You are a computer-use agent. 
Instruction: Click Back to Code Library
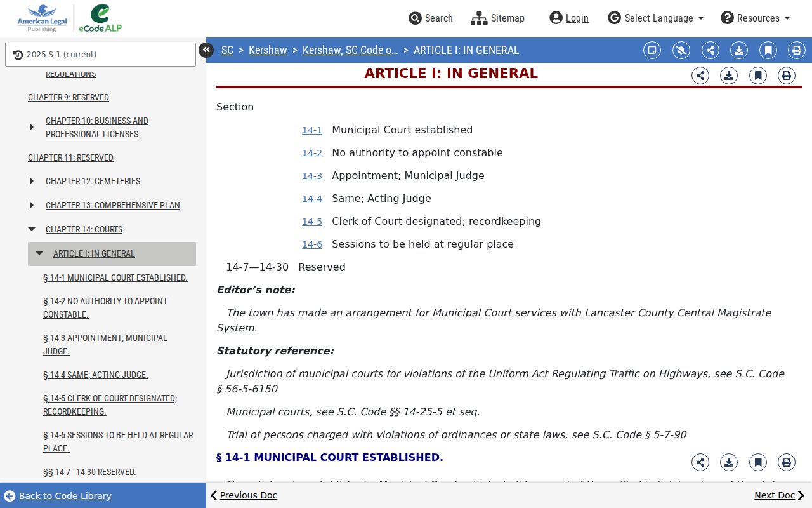tap(58, 496)
